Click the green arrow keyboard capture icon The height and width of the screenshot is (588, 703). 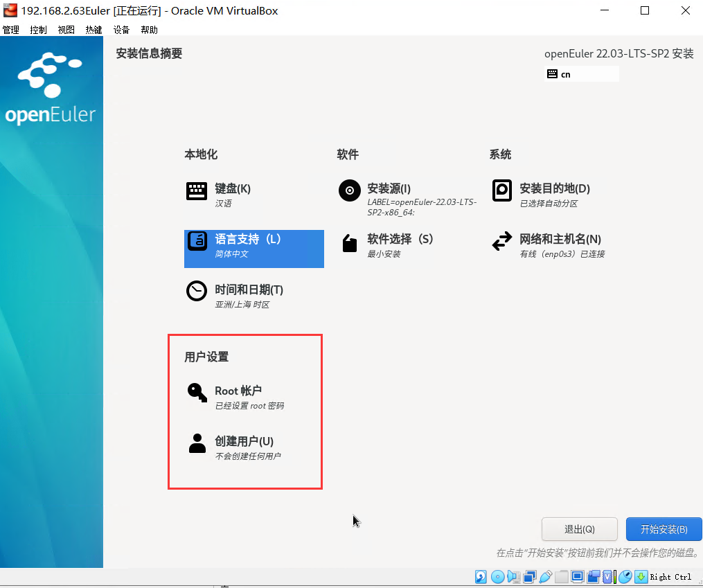coord(641,576)
